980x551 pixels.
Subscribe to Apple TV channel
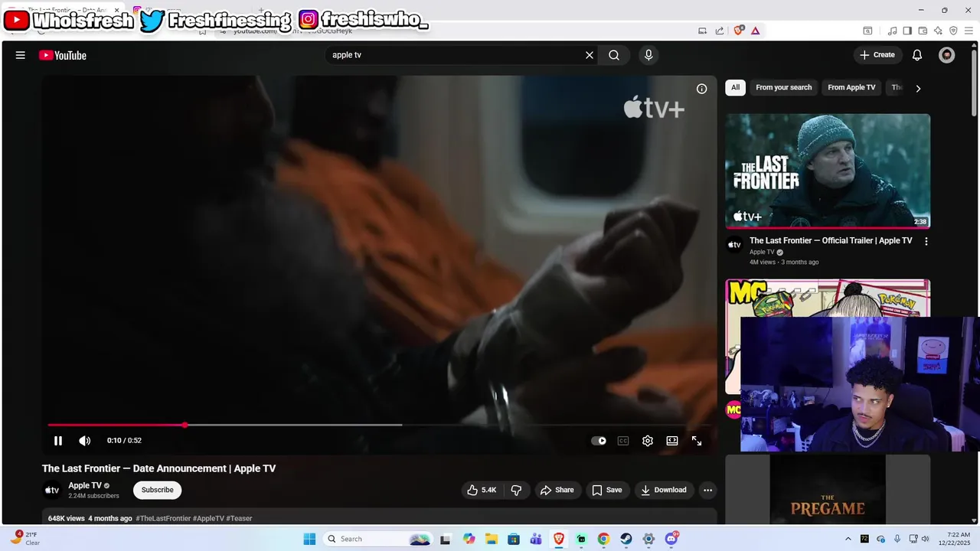157,490
